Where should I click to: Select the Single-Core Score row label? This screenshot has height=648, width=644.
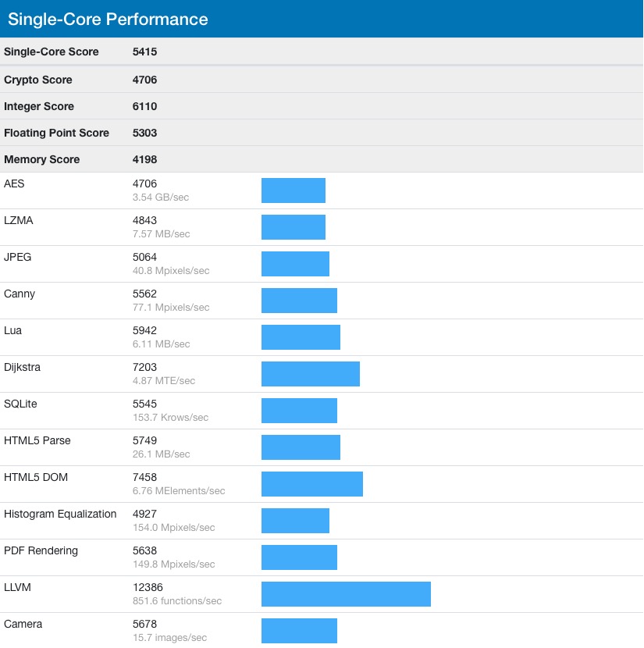pyautogui.click(x=52, y=52)
